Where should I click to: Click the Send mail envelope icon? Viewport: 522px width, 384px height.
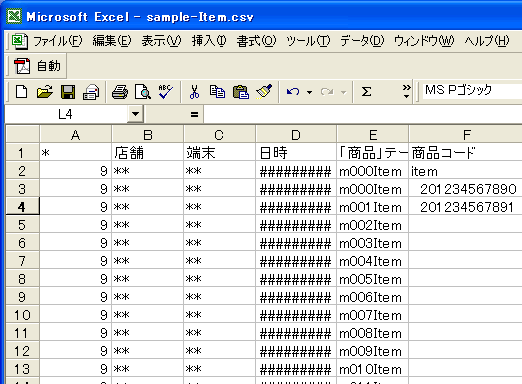[91, 92]
